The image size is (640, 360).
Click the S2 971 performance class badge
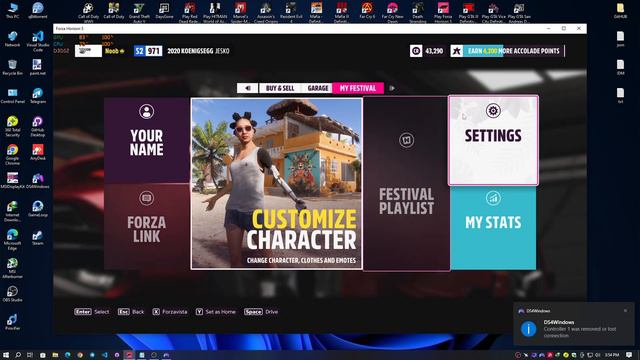pyautogui.click(x=148, y=51)
